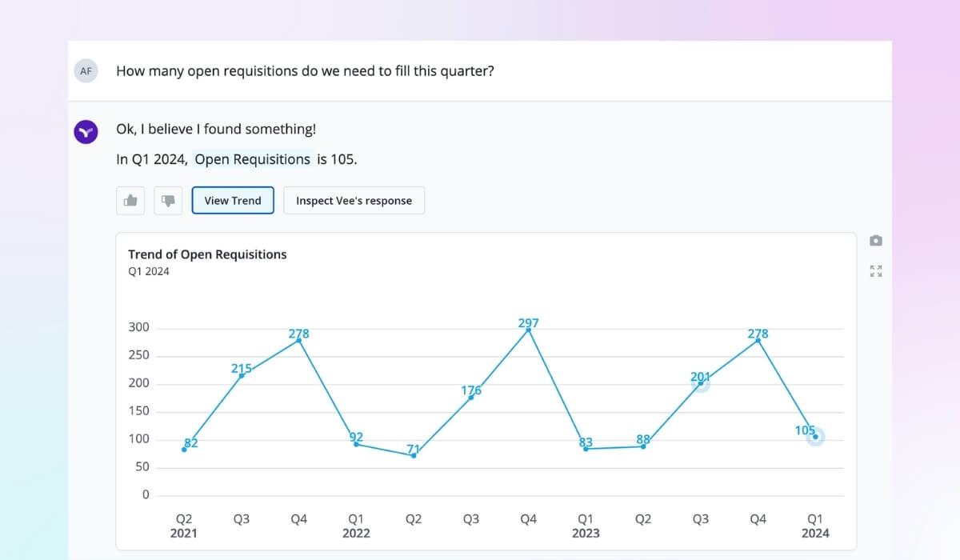
Task: Click the Q1 2024 subtitle under chart title
Action: coord(149,271)
